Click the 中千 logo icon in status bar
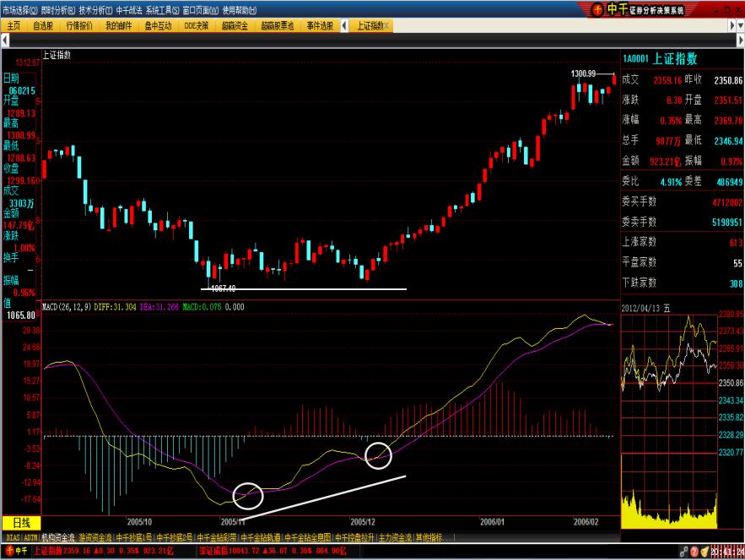The image size is (745, 560). click(x=15, y=552)
